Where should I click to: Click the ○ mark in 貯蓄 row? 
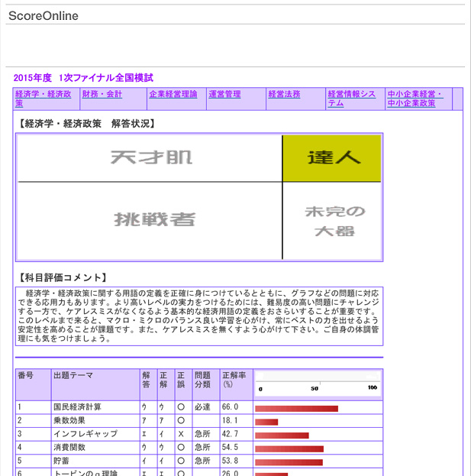[181, 461]
